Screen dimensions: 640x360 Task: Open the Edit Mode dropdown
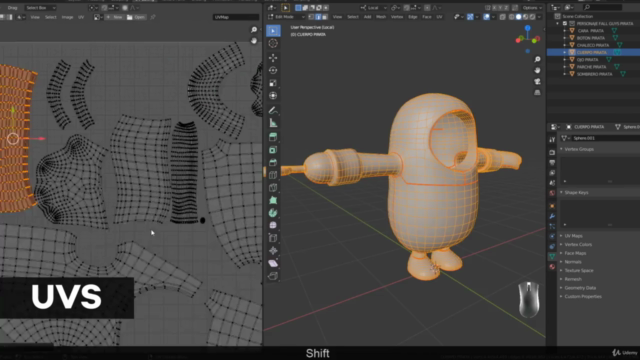coord(287,17)
